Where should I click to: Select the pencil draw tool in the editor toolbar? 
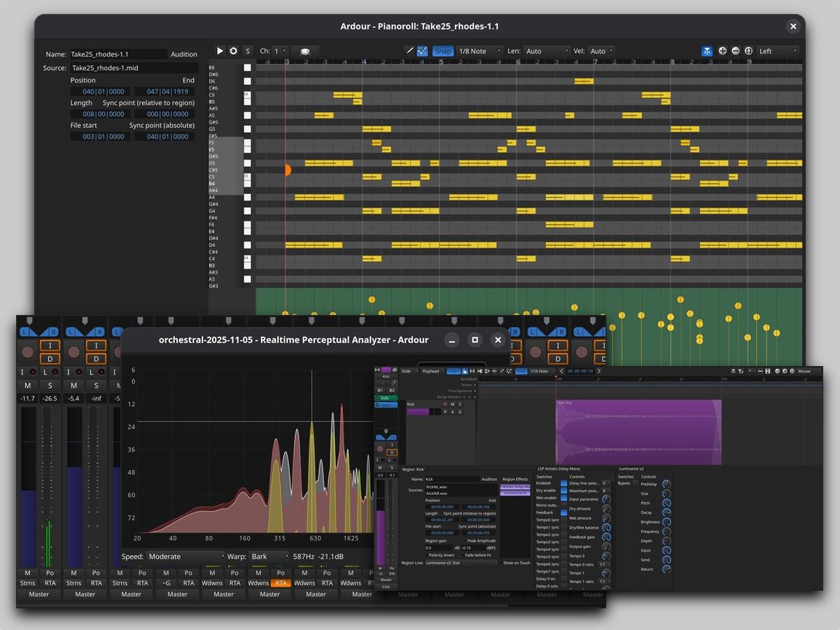coord(502,370)
